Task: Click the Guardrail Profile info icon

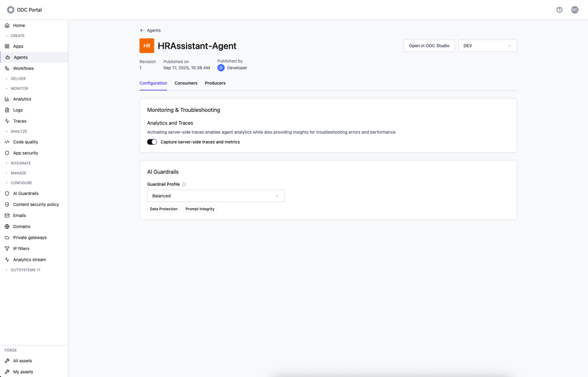Action: pos(184,184)
